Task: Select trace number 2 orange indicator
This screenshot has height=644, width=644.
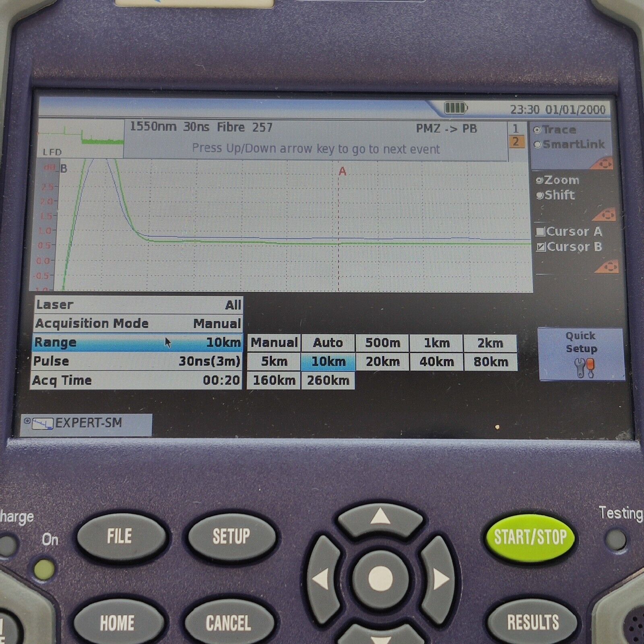Action: (x=516, y=142)
